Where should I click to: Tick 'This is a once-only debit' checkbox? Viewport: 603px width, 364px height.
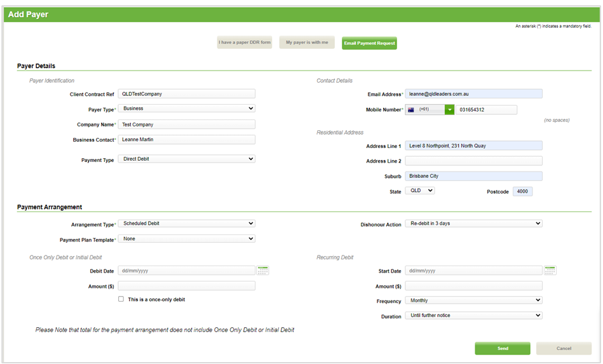tap(121, 299)
